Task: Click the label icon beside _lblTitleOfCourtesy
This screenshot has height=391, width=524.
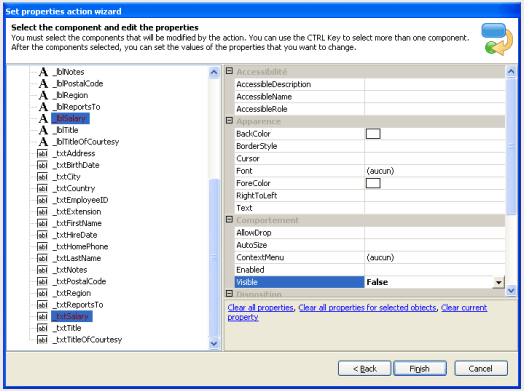Action: coord(43,142)
